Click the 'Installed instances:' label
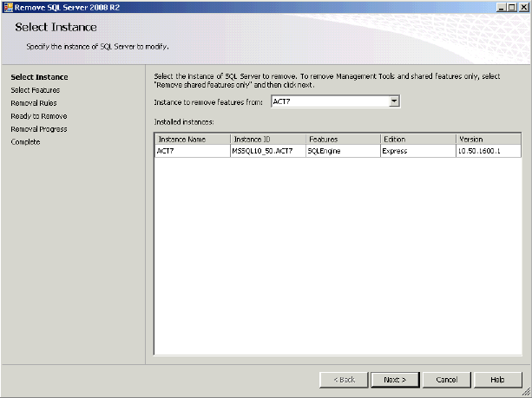Image resolution: width=532 pixels, height=398 pixels. (184, 122)
